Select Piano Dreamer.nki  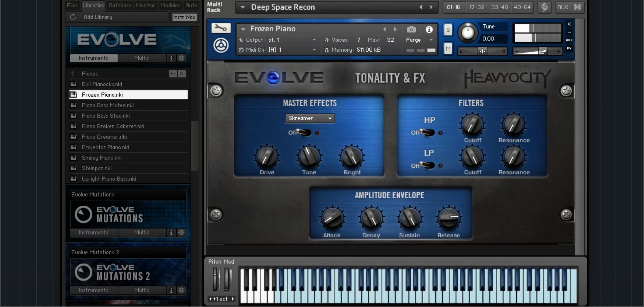pyautogui.click(x=129, y=137)
